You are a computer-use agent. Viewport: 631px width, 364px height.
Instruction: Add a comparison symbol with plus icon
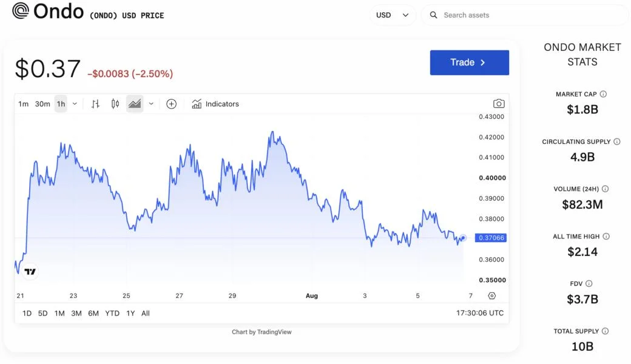coord(172,104)
